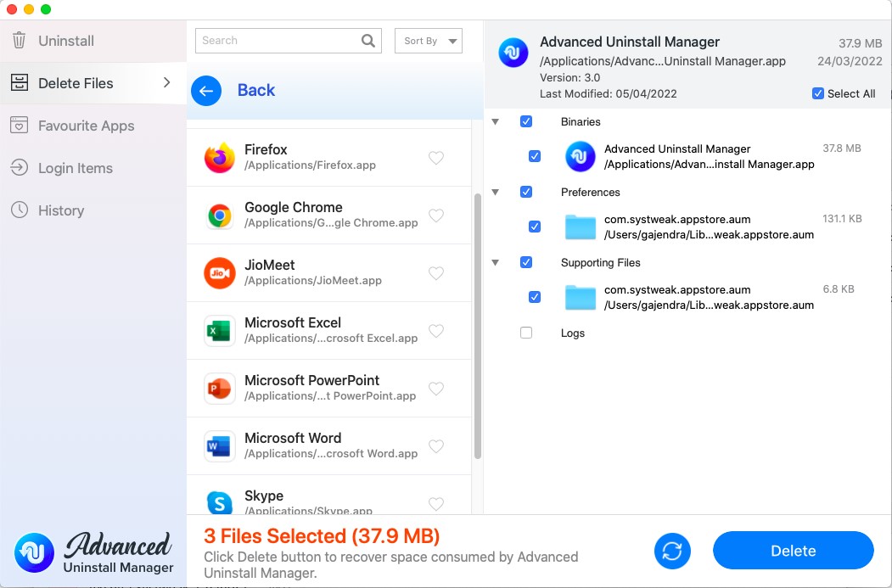Switch to the Login Items section
The height and width of the screenshot is (588, 892).
pyautogui.click(x=75, y=168)
